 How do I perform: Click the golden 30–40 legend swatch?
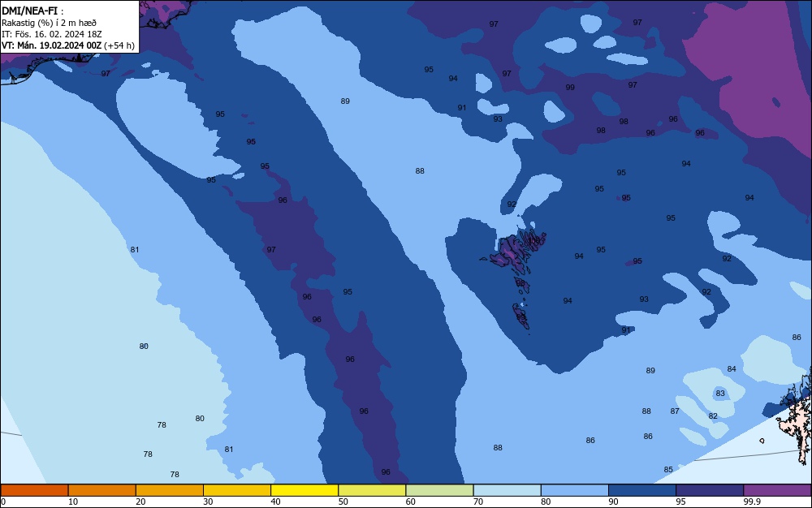click(x=237, y=490)
